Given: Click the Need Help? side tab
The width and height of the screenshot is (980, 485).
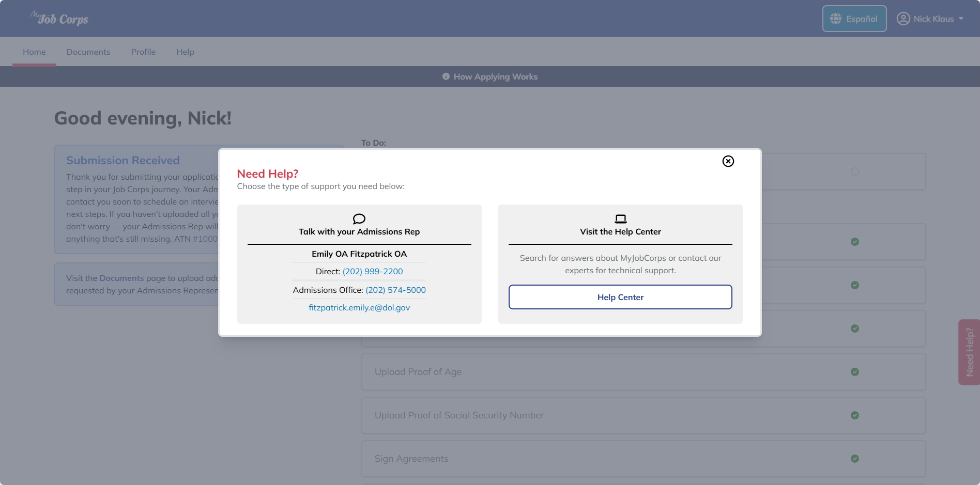Looking at the screenshot, I should (969, 352).
